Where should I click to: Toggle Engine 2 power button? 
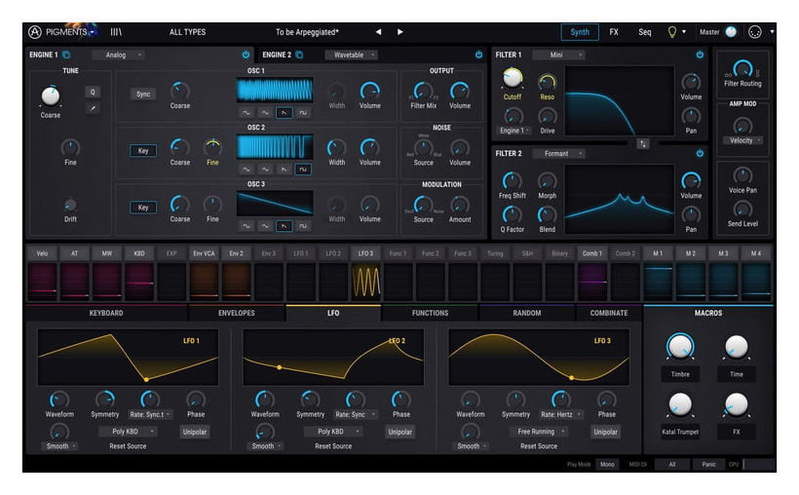478,55
